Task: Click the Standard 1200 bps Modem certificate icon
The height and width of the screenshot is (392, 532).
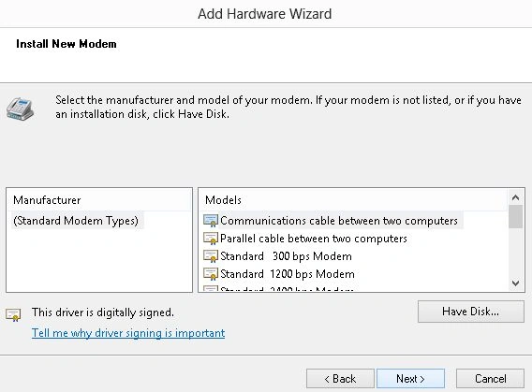Action: (x=211, y=274)
